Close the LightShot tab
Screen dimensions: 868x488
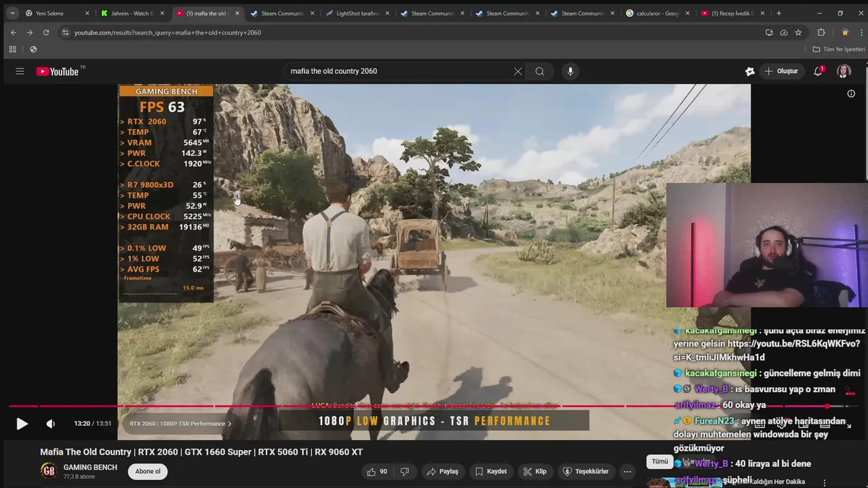coord(387,13)
